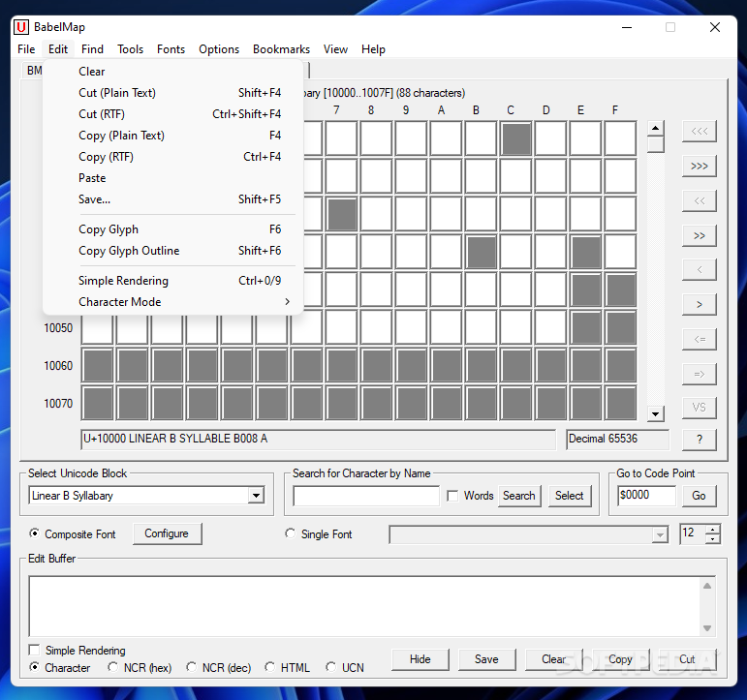Click the Search for Character by Name field
The image size is (747, 700).
366,496
